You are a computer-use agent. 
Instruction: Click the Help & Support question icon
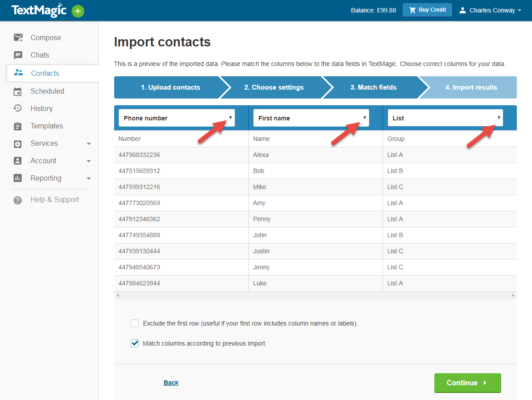coord(18,200)
